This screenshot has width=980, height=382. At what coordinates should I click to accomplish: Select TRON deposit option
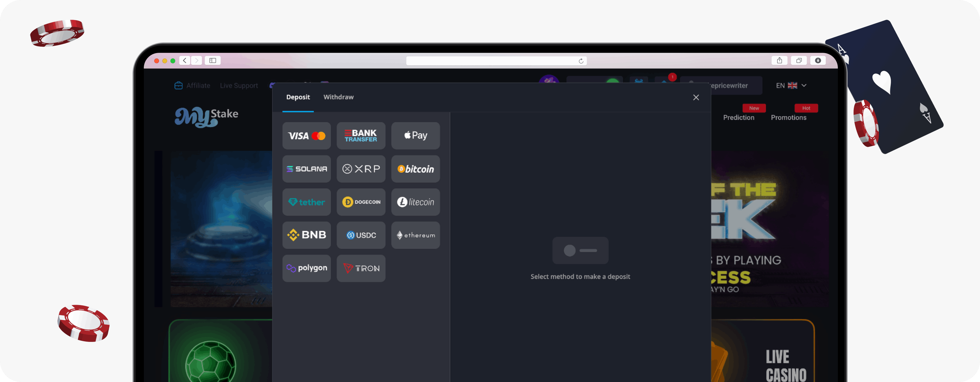point(361,268)
